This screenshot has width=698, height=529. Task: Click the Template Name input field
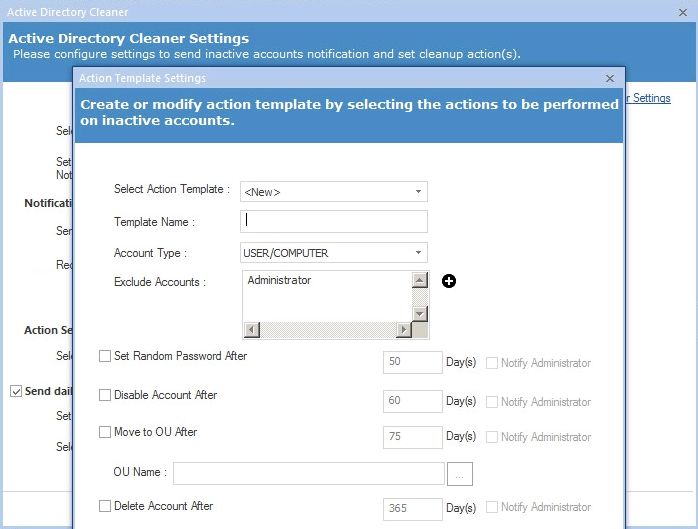334,221
